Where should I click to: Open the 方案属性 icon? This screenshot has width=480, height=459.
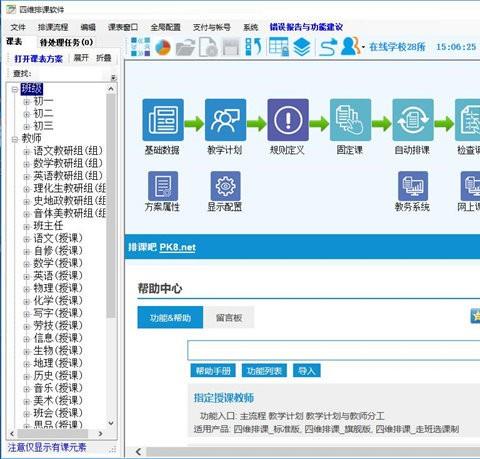[163, 186]
